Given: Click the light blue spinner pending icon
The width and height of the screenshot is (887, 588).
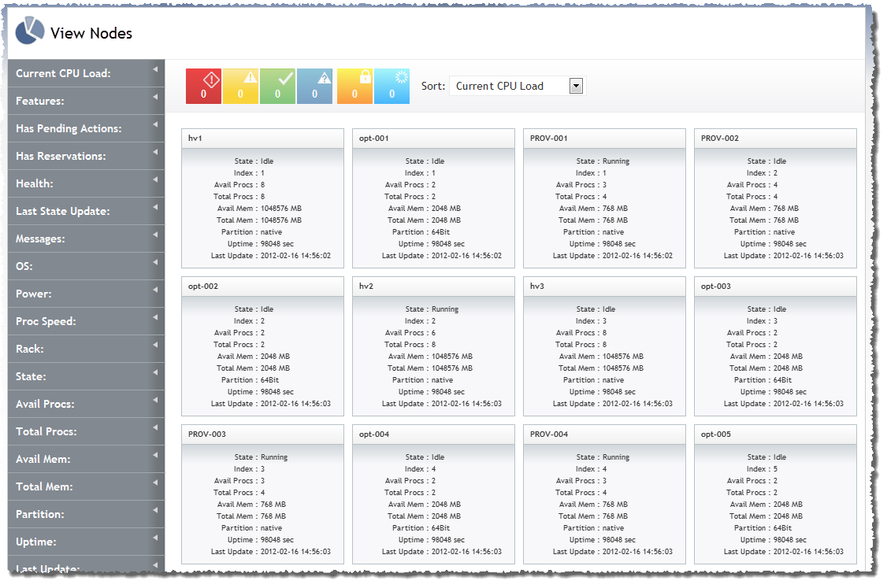Looking at the screenshot, I should [x=392, y=86].
